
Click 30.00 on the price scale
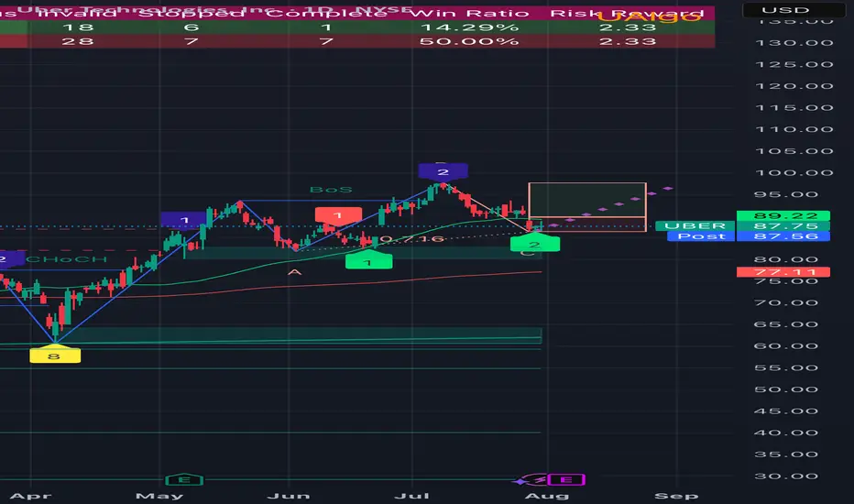[787, 477]
